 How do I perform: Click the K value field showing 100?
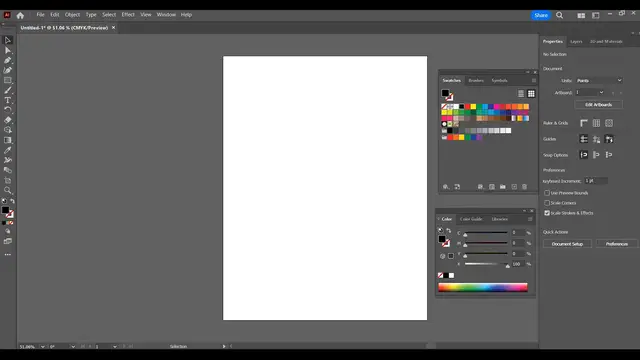click(x=518, y=264)
